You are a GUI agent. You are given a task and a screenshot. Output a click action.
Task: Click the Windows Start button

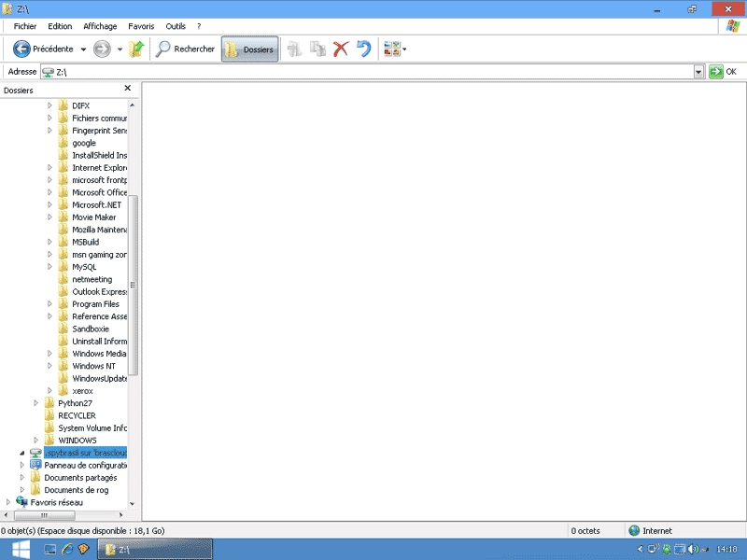point(21,550)
